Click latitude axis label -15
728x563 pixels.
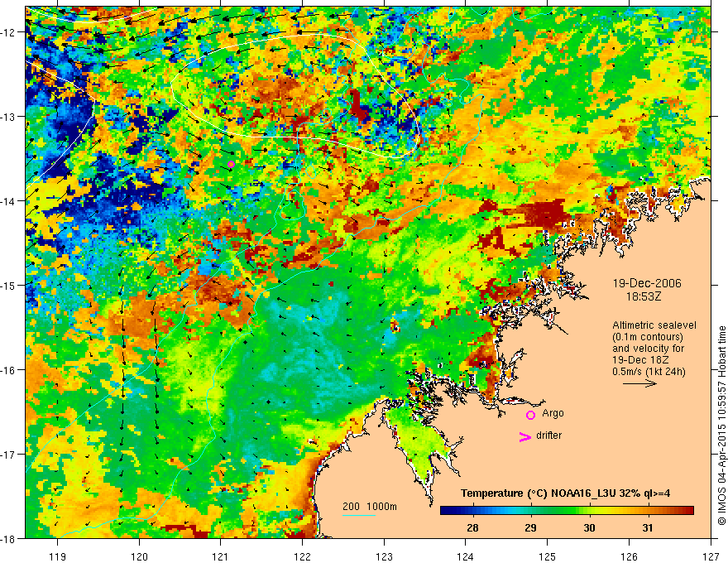(x=9, y=285)
